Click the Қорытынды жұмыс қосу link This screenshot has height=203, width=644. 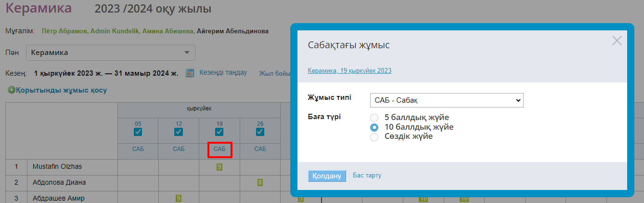[61, 90]
